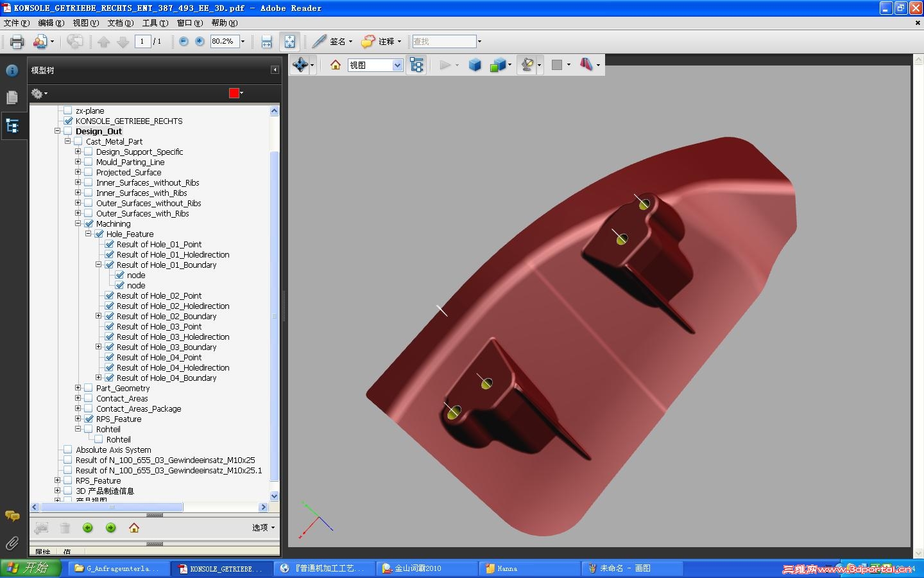Click the green previous view arrow
Viewport: 924px width, 578px height.
88,528
